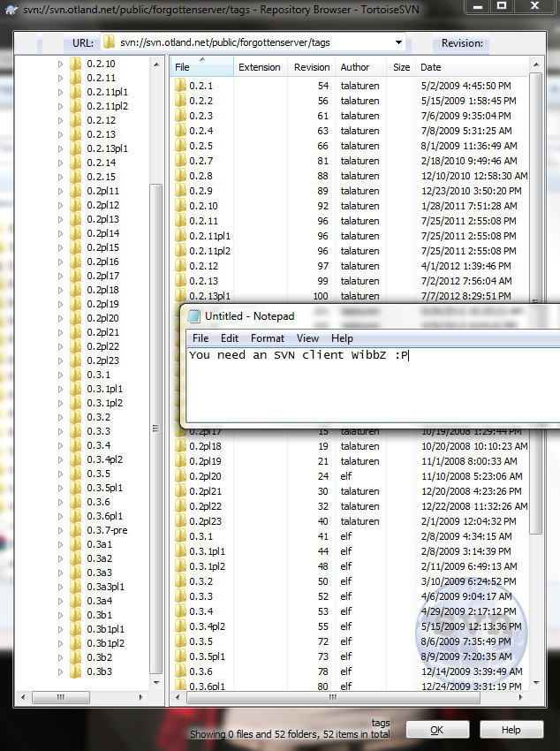Sort by the Author column header
The height and width of the screenshot is (751, 560).
tap(361, 67)
